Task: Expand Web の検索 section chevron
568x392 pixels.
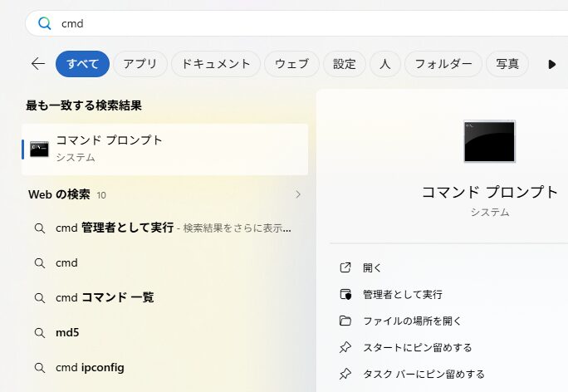Action: coord(298,195)
